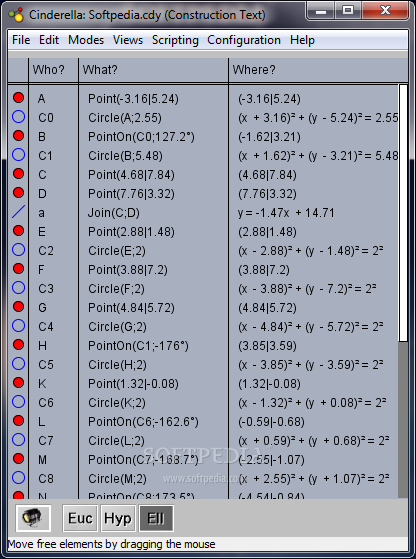Select the text Point(4.84|5.72)
This screenshot has width=416, height=559.
[x=131, y=308]
